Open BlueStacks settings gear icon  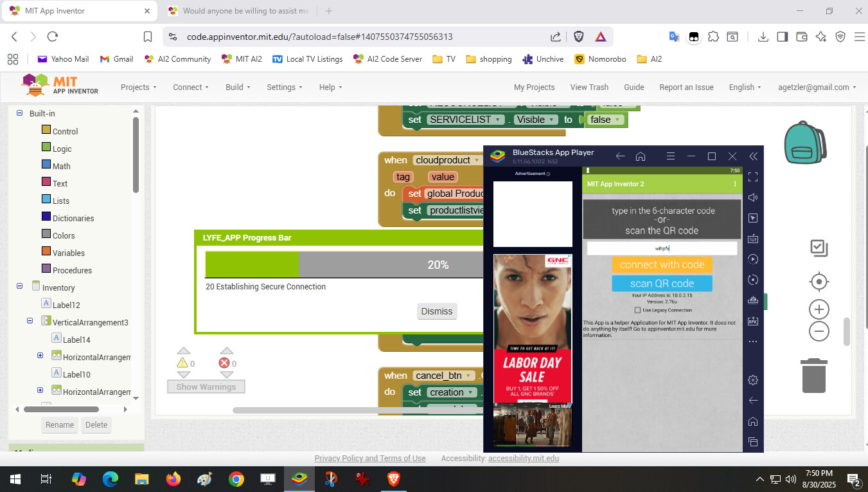[753, 380]
